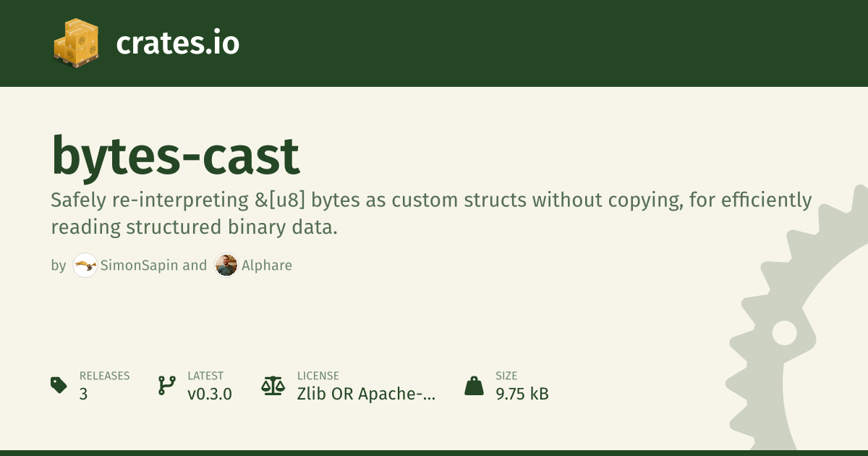This screenshot has height=456, width=868.
Task: Click the 9.75 kB size value
Action: coord(522,394)
